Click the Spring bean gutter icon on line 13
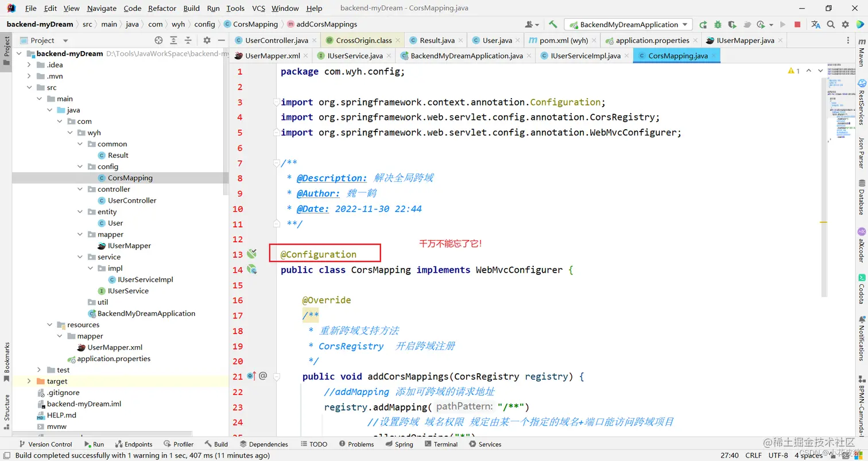 (x=251, y=254)
